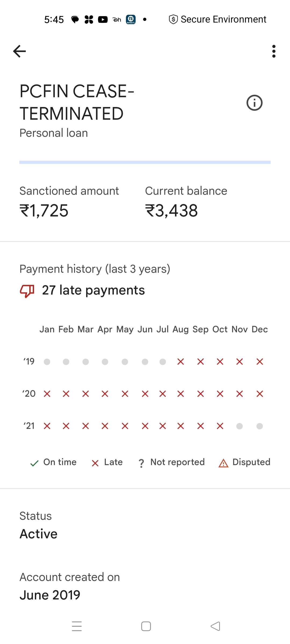Select the January 2020 late mark
Viewport: 290px width, 644px height.
point(47,394)
